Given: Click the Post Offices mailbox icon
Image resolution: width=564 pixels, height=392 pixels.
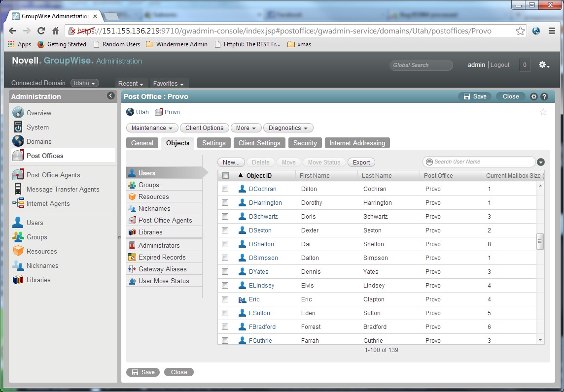Looking at the screenshot, I should tap(18, 156).
